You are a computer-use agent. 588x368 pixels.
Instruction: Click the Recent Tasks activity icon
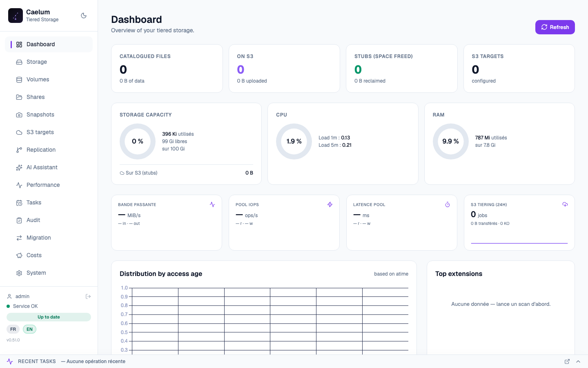tap(10, 361)
